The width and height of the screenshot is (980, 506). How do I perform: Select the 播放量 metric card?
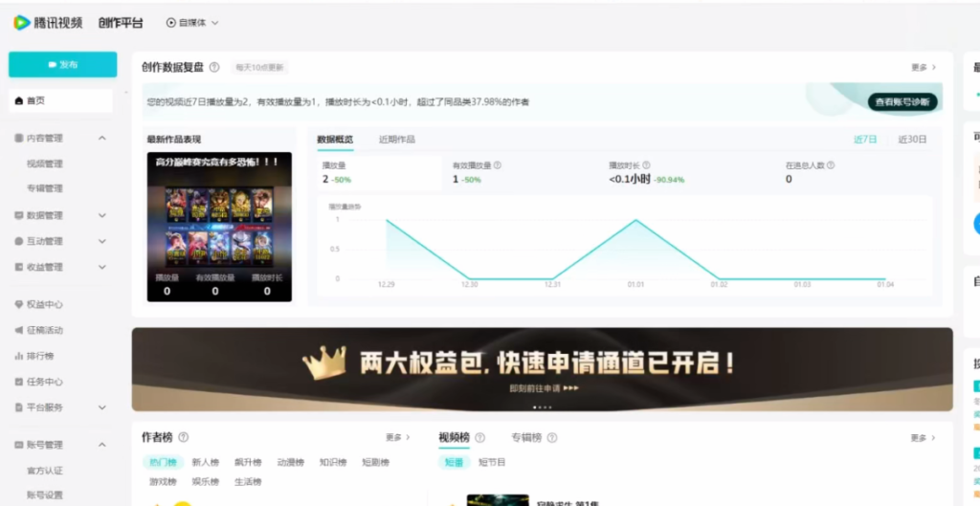click(x=379, y=173)
